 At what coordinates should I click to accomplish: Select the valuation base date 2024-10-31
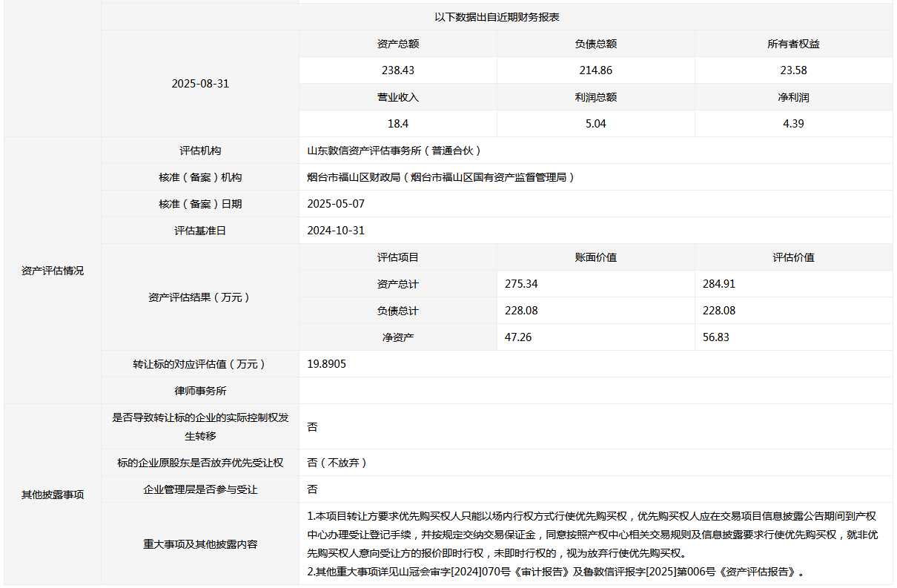pyautogui.click(x=336, y=231)
